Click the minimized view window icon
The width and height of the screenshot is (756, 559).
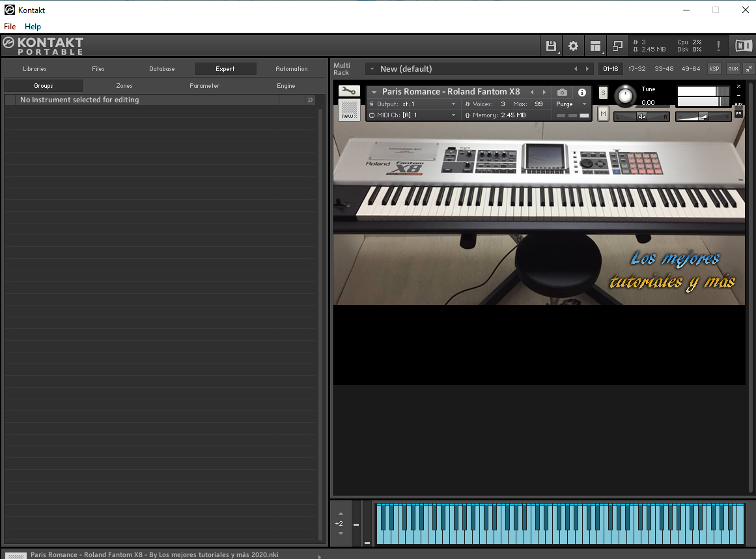coord(617,46)
